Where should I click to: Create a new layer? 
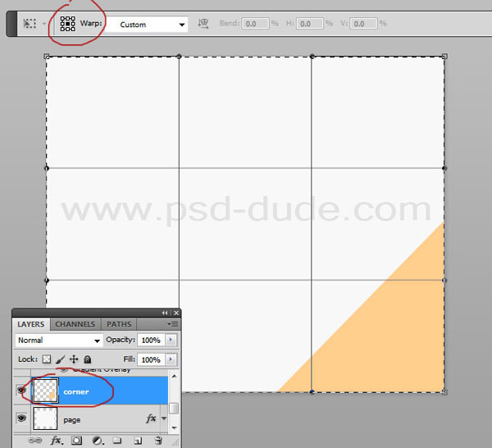[x=138, y=441]
